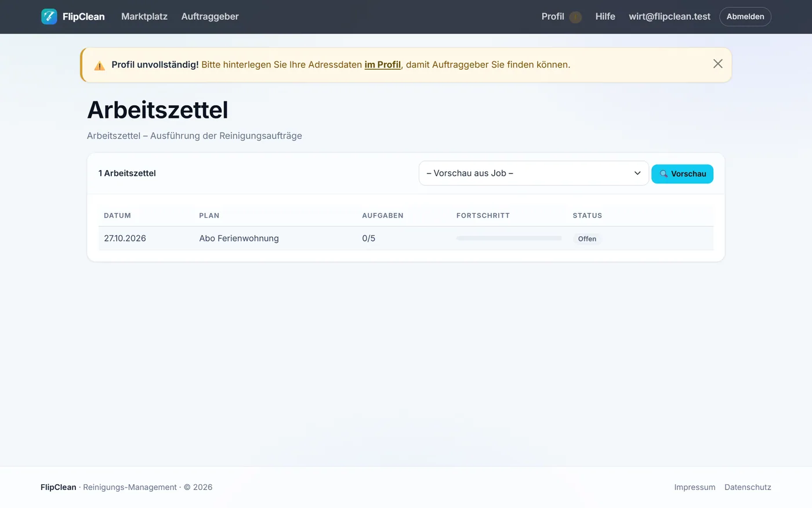Click the magnifier icon on Vorschau button
This screenshot has width=812, height=508.
(664, 174)
